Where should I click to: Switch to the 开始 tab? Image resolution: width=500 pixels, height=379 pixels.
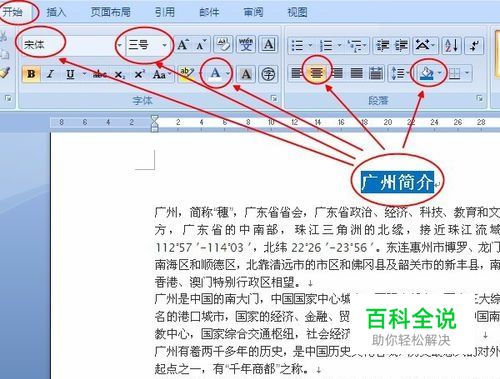(13, 12)
